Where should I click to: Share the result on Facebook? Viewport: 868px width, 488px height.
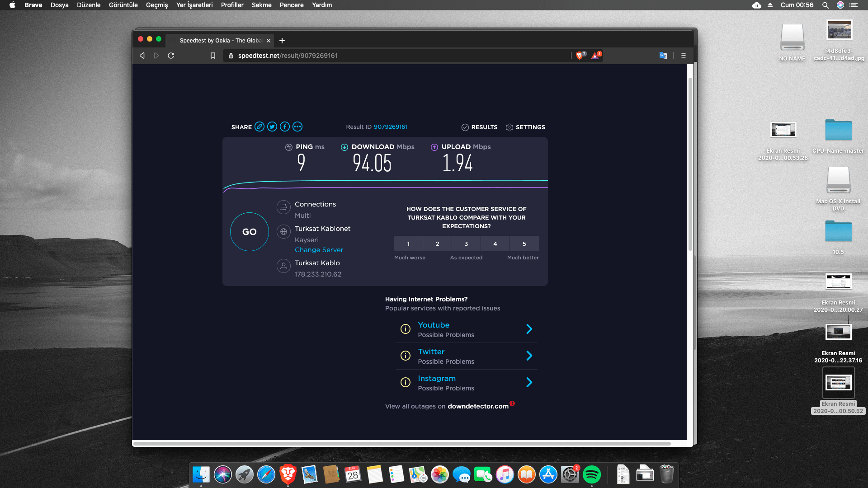pos(284,127)
